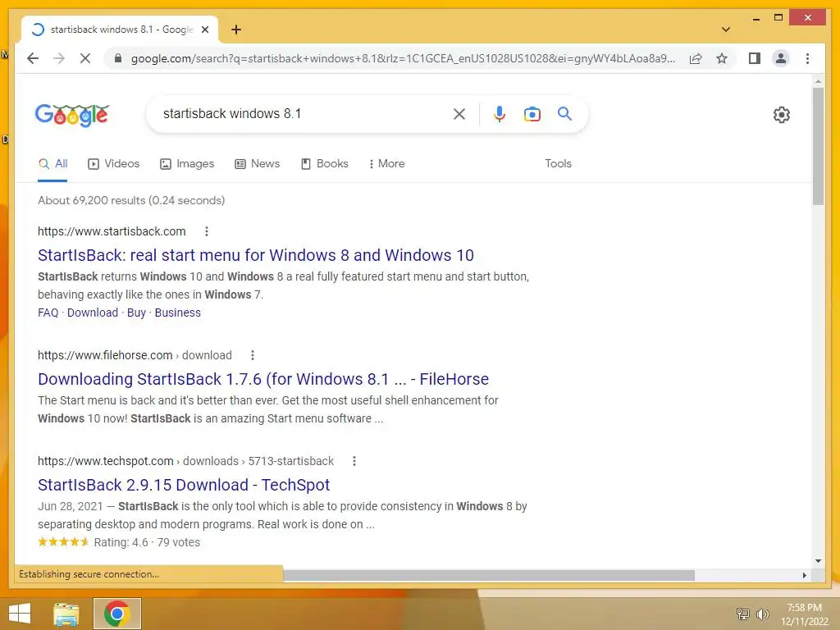Image resolution: width=840 pixels, height=630 pixels.
Task: Click the horizontal scrollbar thumb
Action: pyautogui.click(x=489, y=575)
